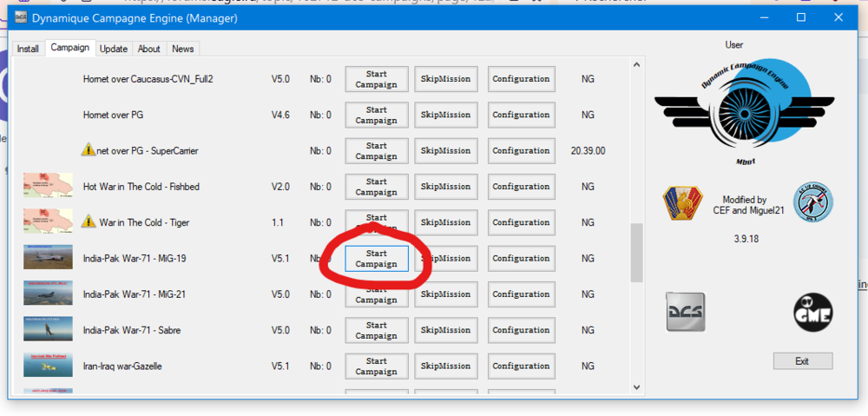The width and height of the screenshot is (868, 416).
Task: Start Campaign for PG - SuperCarrier
Action: 377,150
